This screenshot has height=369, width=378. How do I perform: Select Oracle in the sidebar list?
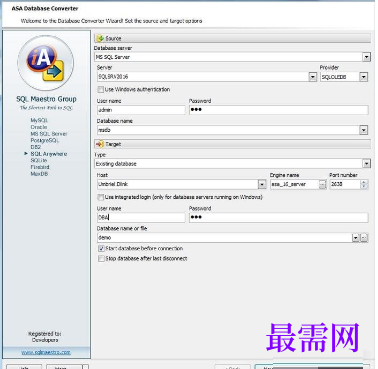pos(39,127)
